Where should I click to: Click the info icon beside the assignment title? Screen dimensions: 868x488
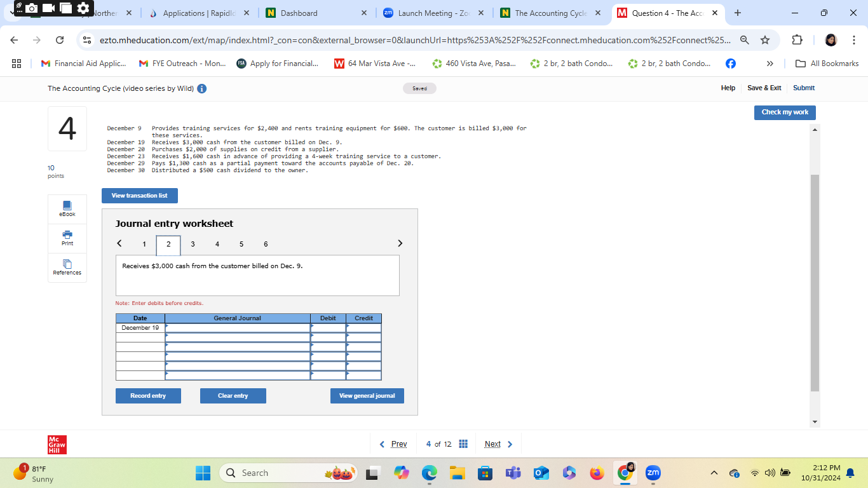(201, 88)
